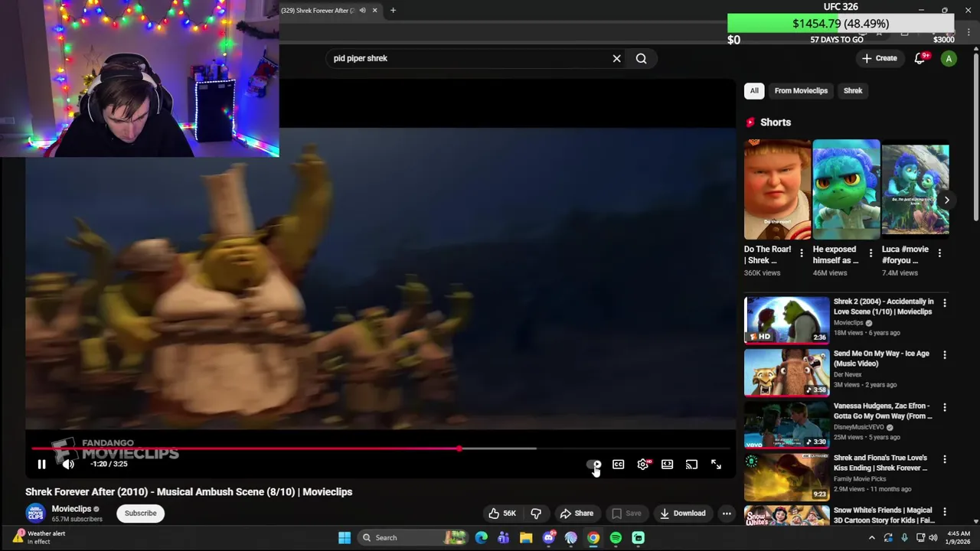Show next Shorts with arrow
This screenshot has width=980, height=551.
[946, 201]
